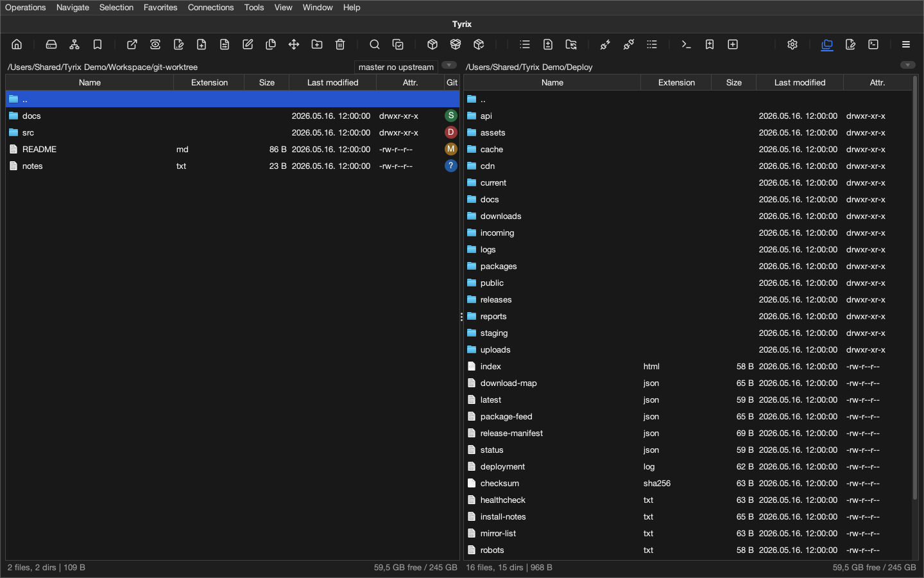Toggle the dual folder panel view icon
The width and height of the screenshot is (924, 578).
point(827,44)
